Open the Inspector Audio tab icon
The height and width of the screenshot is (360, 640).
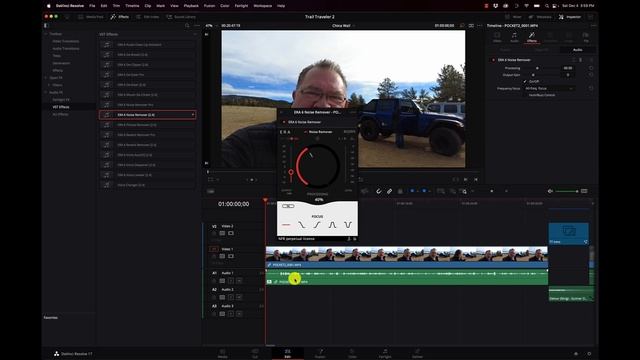tap(514, 37)
